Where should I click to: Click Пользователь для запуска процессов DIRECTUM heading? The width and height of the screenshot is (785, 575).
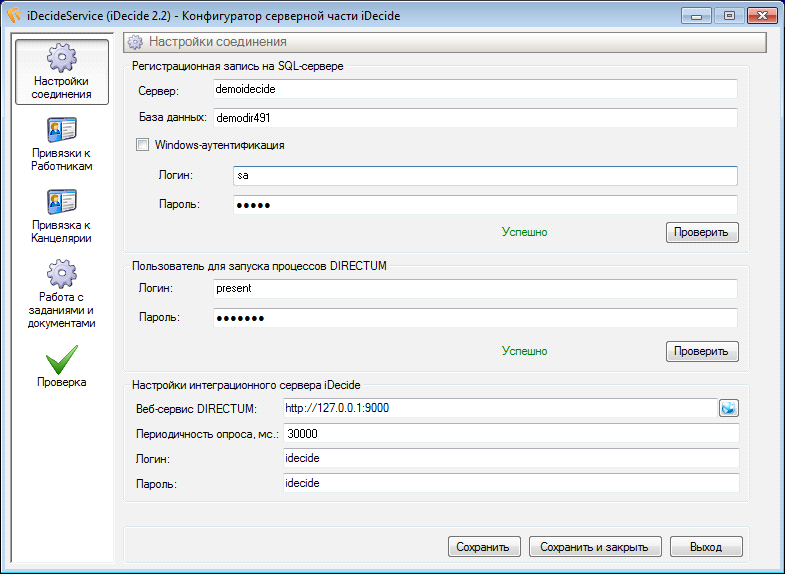point(259,266)
